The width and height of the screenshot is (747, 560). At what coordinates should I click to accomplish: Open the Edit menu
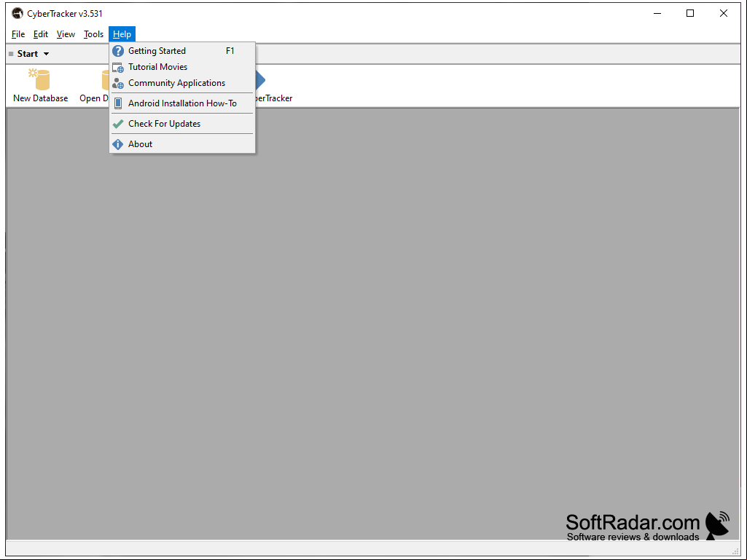(41, 34)
